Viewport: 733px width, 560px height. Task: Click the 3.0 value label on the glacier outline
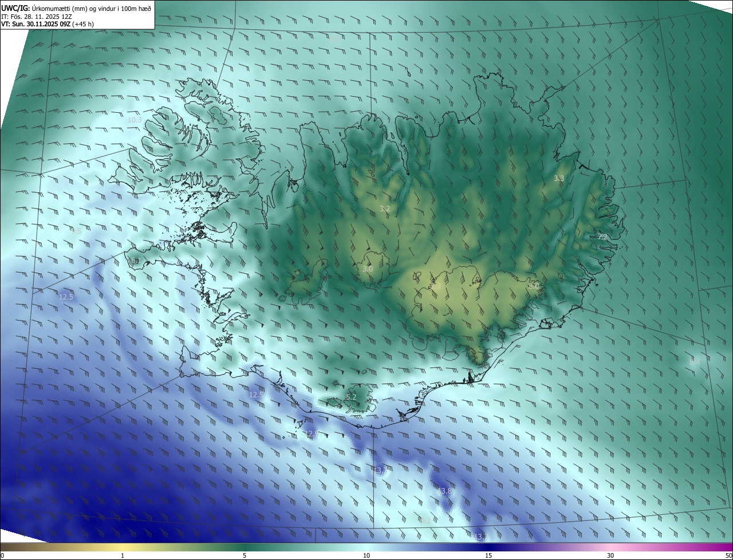(x=368, y=269)
